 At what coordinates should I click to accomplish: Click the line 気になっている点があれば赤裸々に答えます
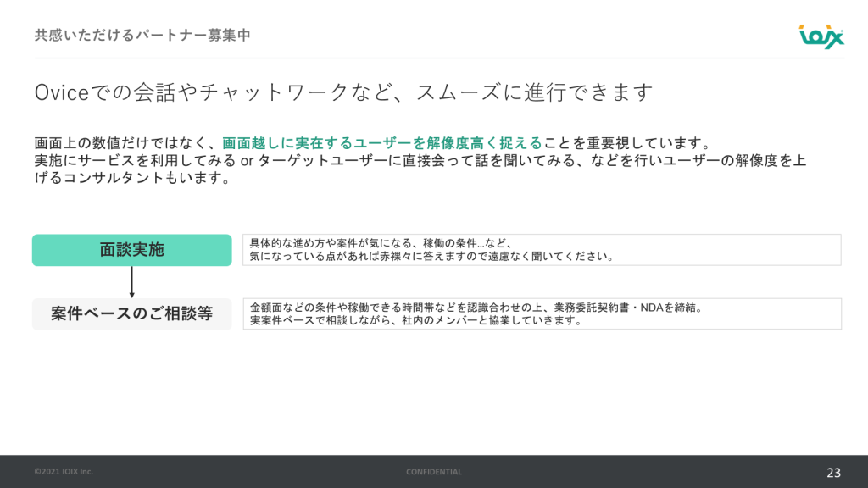431,257
